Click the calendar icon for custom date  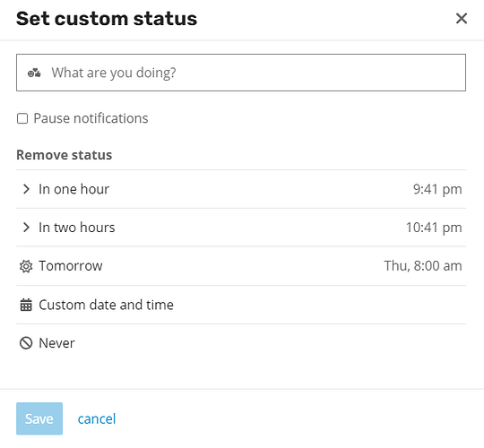point(26,305)
